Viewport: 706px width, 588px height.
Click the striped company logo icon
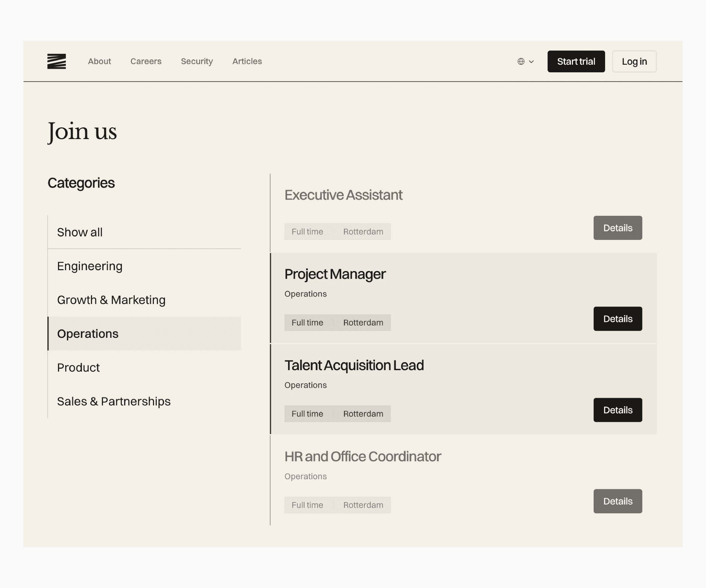pyautogui.click(x=56, y=61)
